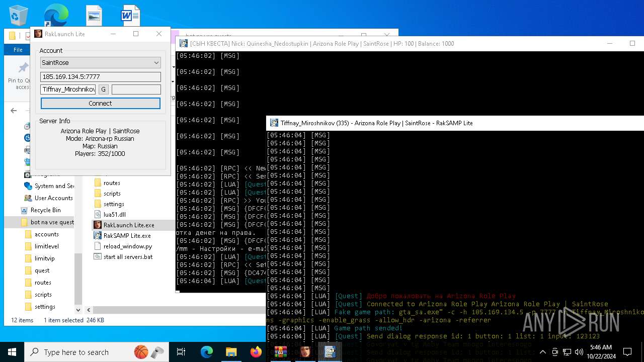Click the network icon in system tray
The height and width of the screenshot is (362, 644).
click(567, 352)
